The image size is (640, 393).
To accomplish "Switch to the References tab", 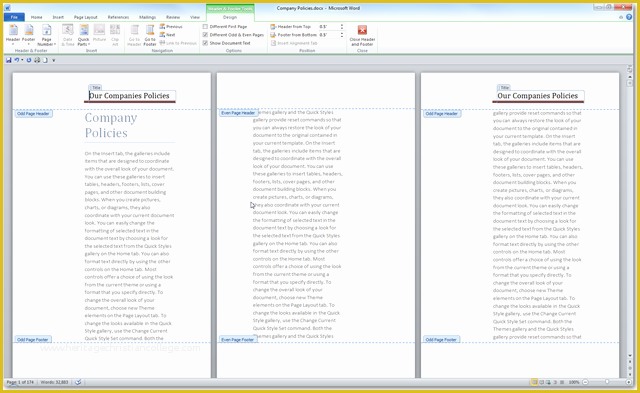I will click(x=118, y=17).
